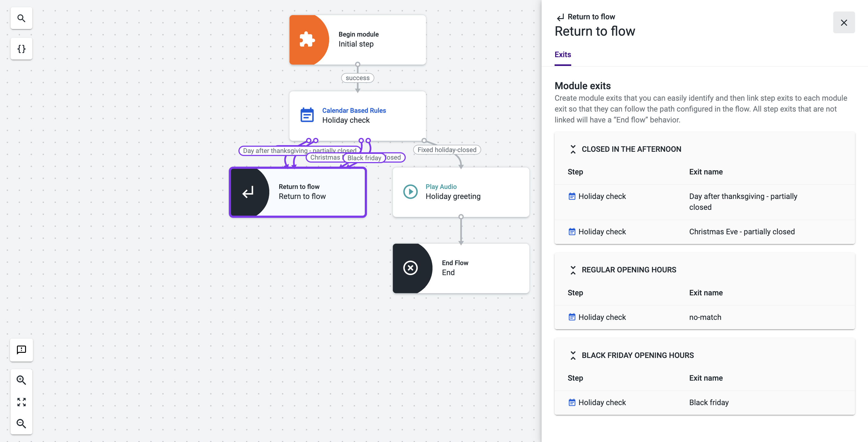Select the Black friday exit label on canvas
The width and height of the screenshot is (868, 442).
(x=364, y=158)
